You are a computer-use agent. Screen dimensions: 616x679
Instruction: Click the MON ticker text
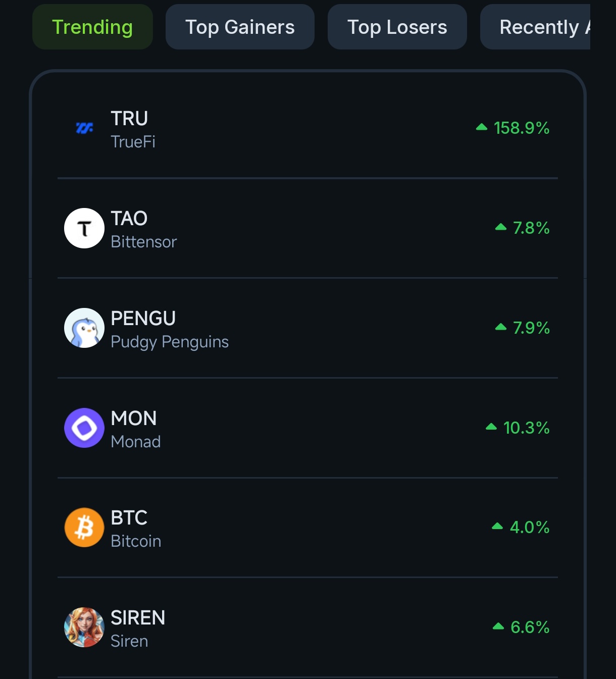pyautogui.click(x=134, y=419)
